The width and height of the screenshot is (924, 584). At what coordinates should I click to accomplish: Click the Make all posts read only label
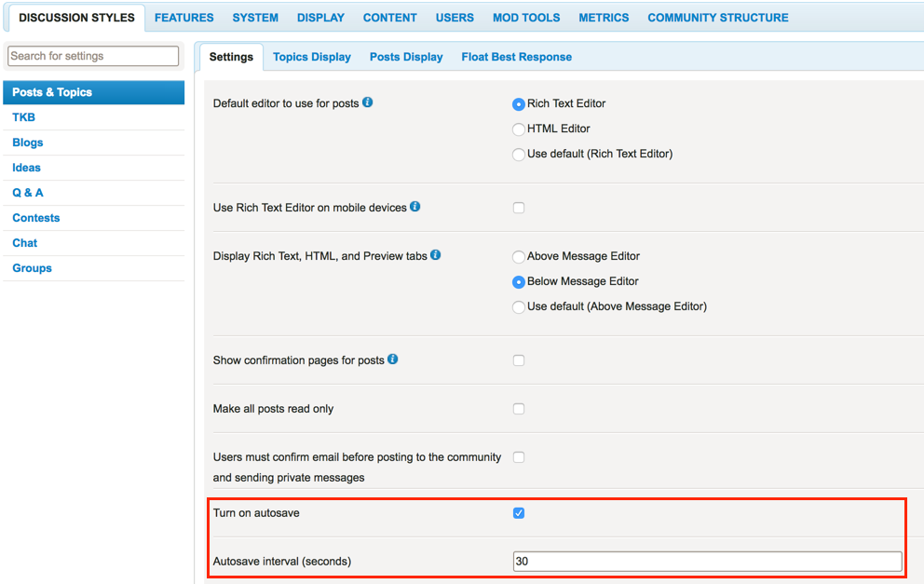pos(273,409)
